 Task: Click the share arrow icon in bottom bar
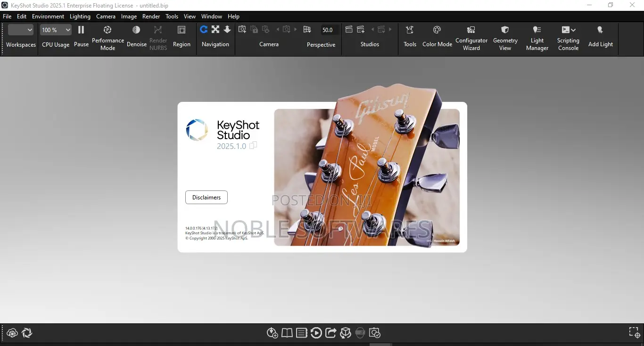331,333
